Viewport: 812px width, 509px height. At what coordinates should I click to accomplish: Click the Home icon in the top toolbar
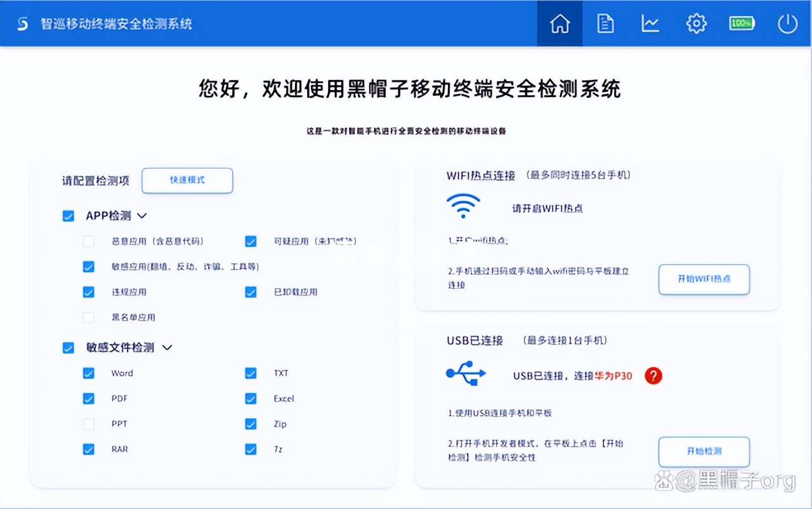560,23
